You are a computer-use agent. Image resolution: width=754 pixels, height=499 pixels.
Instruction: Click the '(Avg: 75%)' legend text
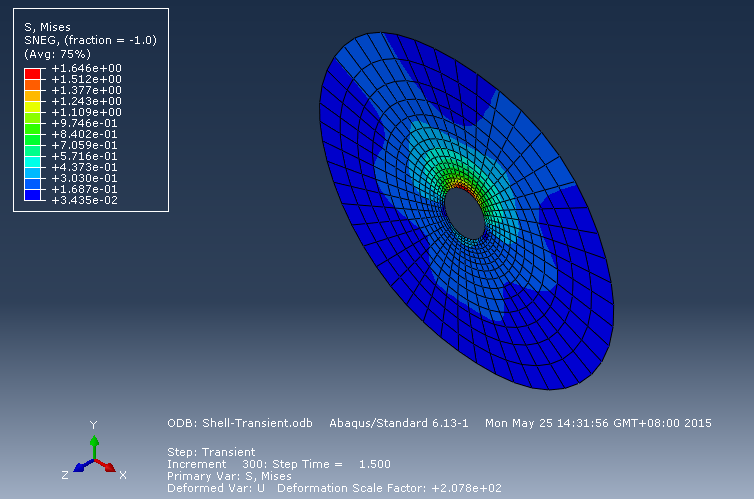click(x=57, y=54)
